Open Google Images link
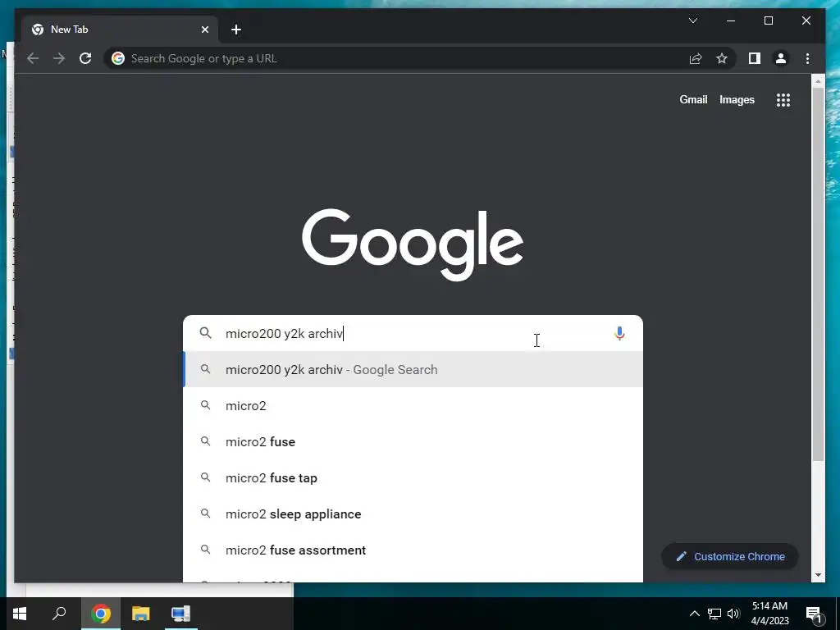 737,99
